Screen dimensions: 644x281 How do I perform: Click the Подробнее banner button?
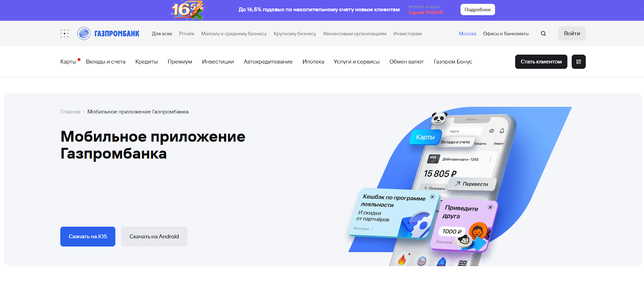click(478, 10)
